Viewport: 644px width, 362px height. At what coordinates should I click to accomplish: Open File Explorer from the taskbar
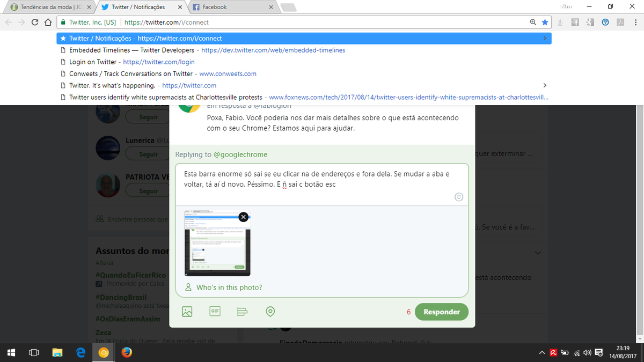(57, 352)
